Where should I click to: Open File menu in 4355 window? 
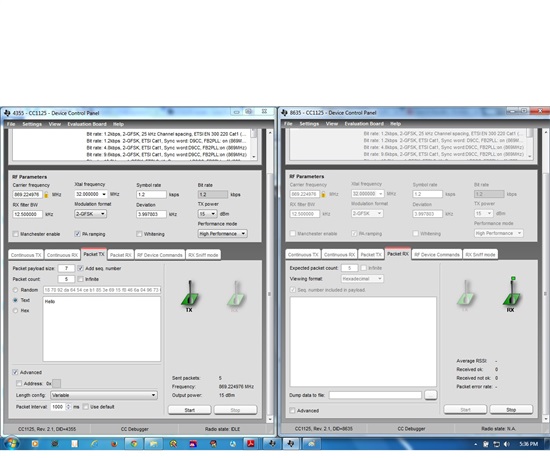[11, 124]
